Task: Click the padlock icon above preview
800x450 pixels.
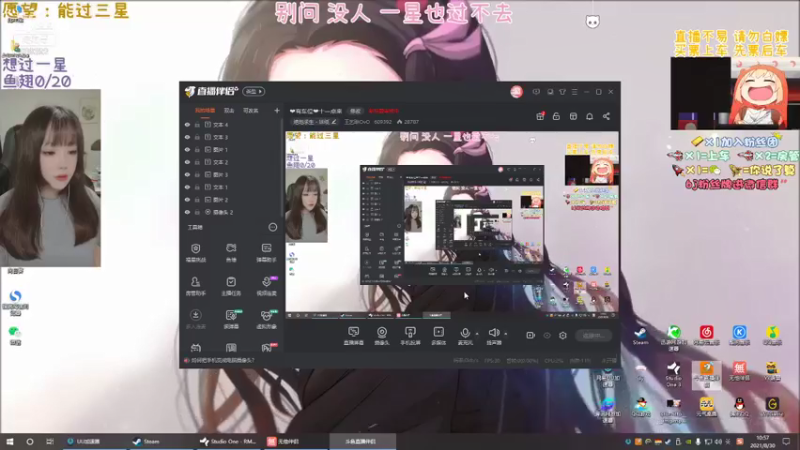Action: click(x=556, y=116)
